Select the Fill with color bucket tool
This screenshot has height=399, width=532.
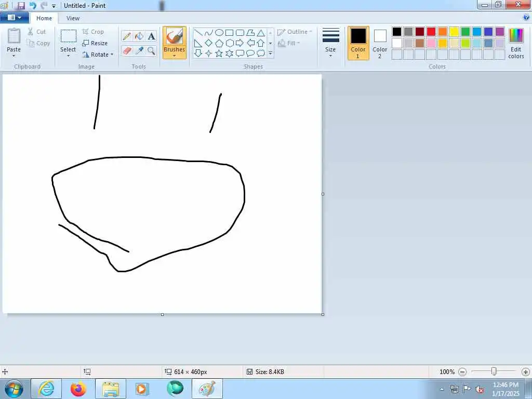tap(139, 36)
